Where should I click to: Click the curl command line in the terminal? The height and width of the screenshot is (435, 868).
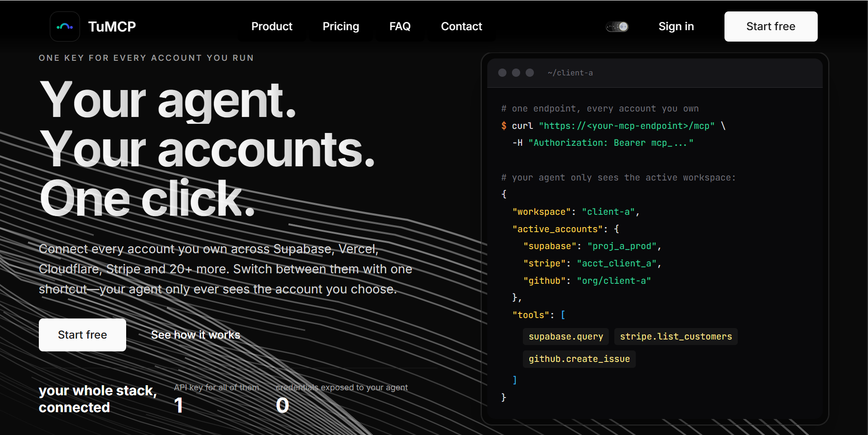coord(613,126)
